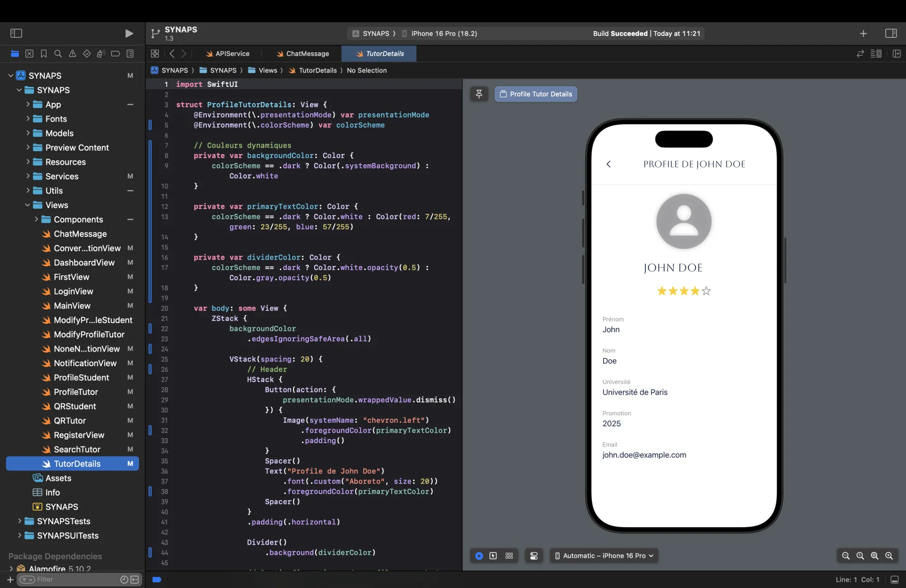
Task: Expand the SYNAPSTests group
Action: (19, 521)
